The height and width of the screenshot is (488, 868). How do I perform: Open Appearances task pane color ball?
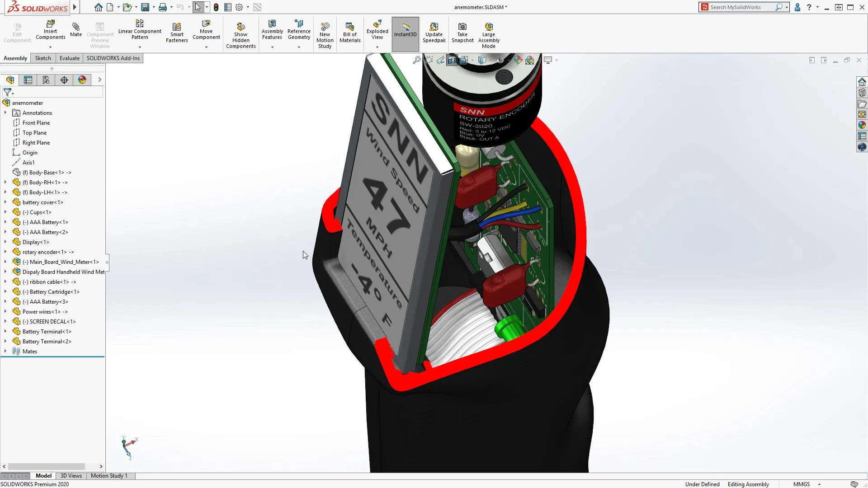coord(862,125)
